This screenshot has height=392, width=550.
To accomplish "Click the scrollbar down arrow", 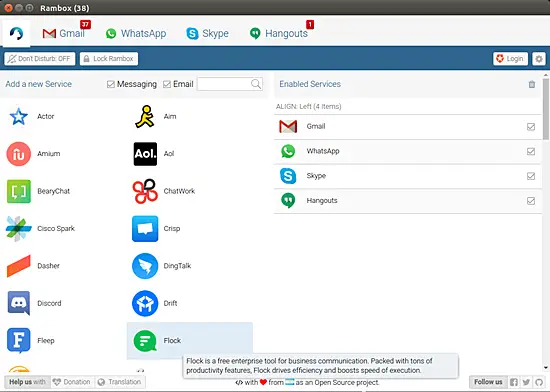I will tap(546, 368).
